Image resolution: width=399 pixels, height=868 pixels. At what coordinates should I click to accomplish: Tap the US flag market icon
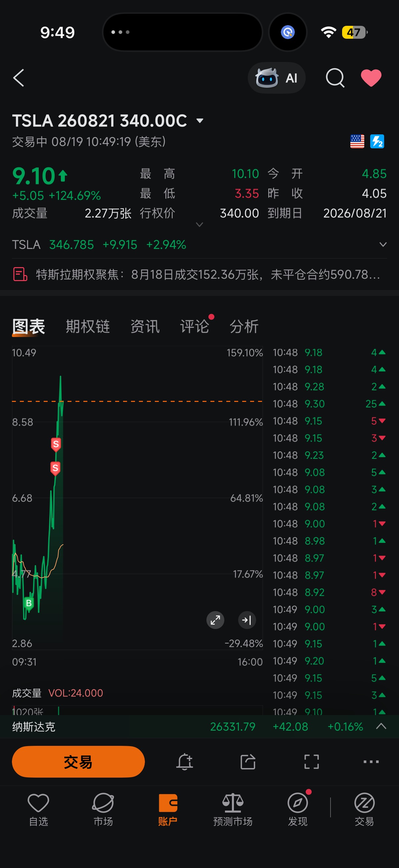click(357, 141)
